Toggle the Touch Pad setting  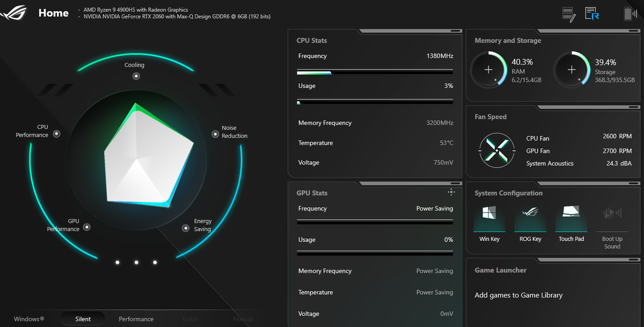[x=571, y=223]
